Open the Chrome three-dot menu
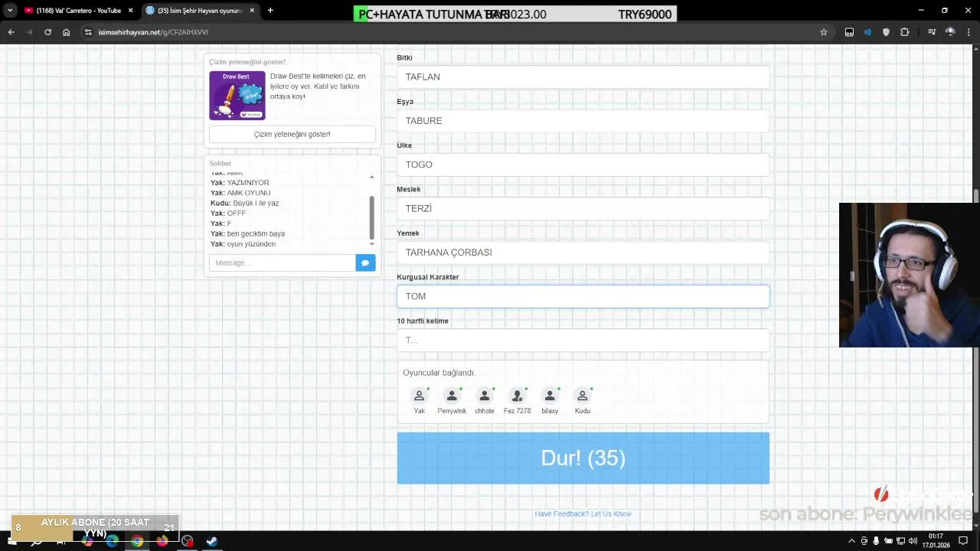 point(969,32)
